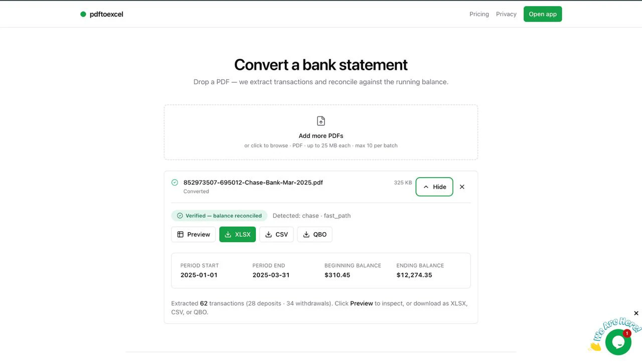This screenshot has width=642, height=364.
Task: Click the download icon on CSV button
Action: pyautogui.click(x=268, y=234)
